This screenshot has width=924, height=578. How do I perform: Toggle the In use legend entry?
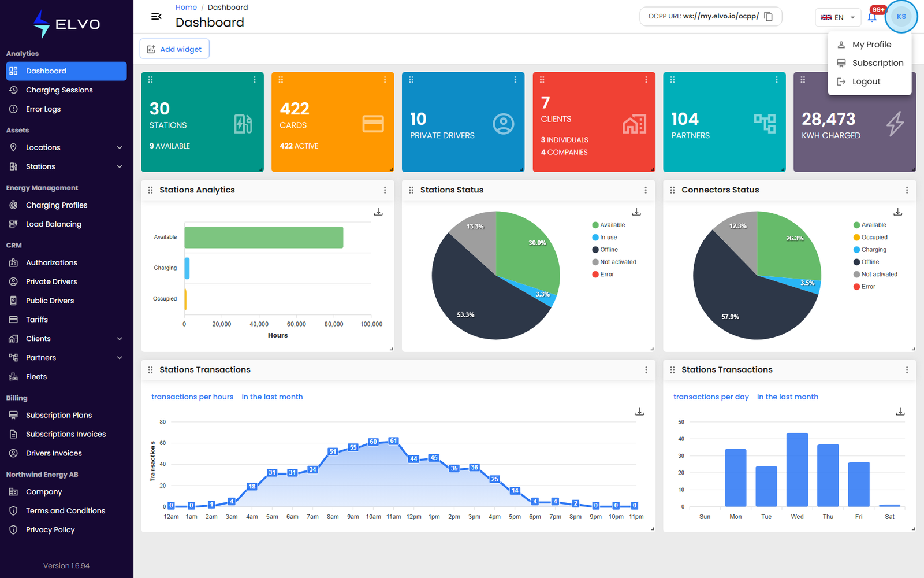605,238
